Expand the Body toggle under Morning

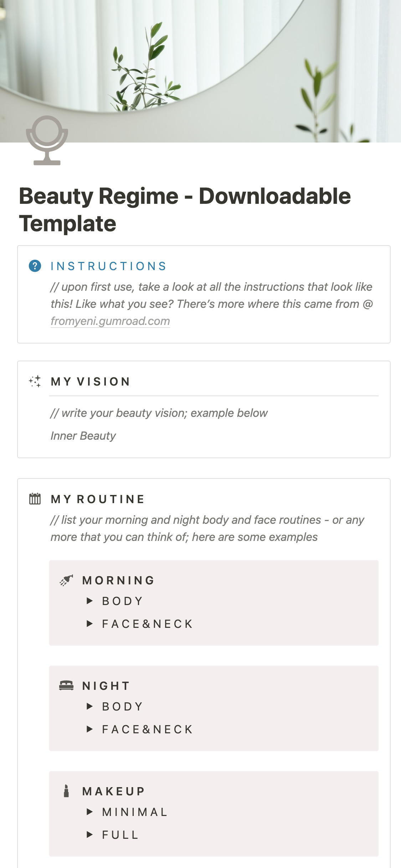(x=90, y=601)
